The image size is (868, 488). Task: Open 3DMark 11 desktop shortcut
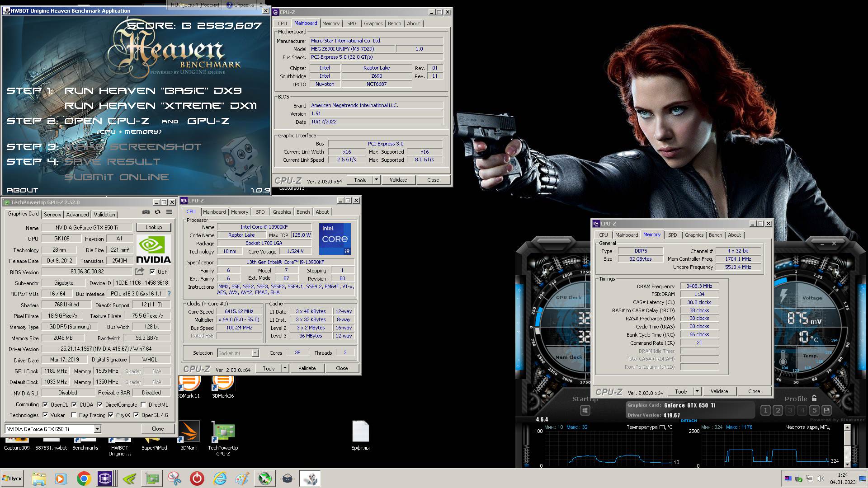coord(189,387)
